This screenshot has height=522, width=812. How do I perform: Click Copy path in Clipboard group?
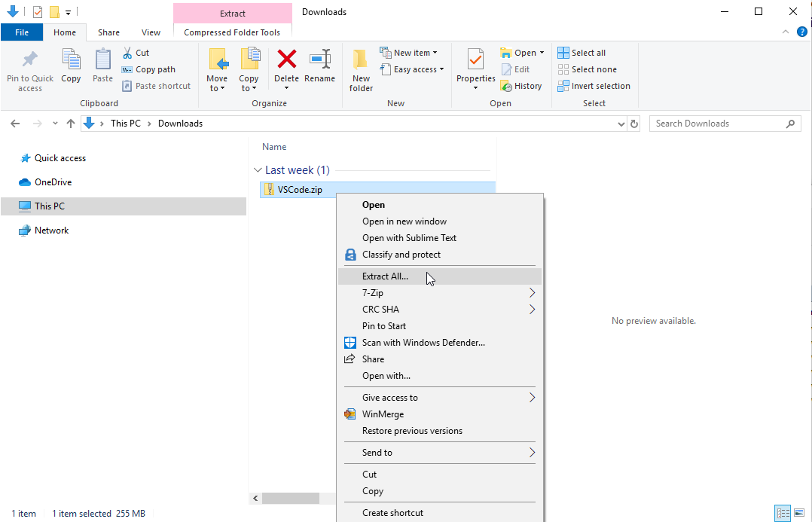(148, 69)
